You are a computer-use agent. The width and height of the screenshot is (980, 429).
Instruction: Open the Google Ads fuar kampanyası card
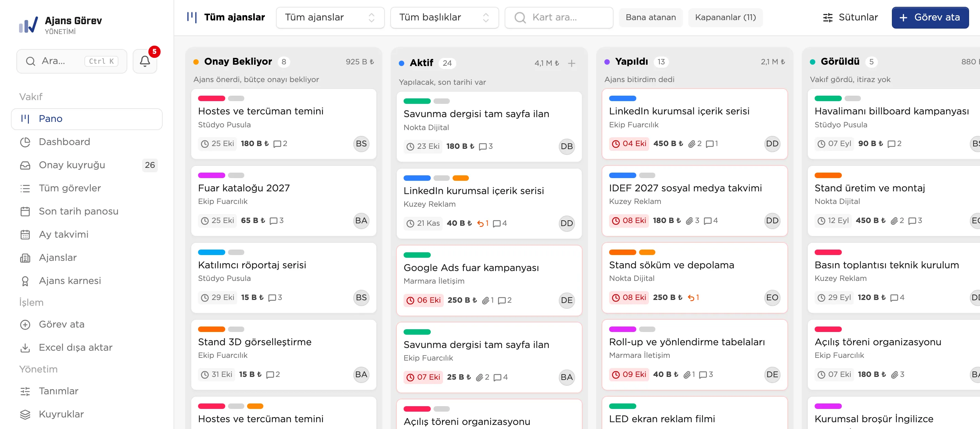coord(489,281)
